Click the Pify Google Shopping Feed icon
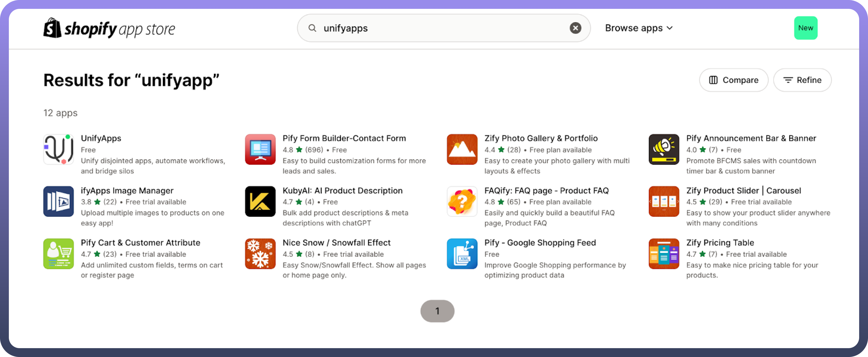The height and width of the screenshot is (357, 868). click(462, 254)
